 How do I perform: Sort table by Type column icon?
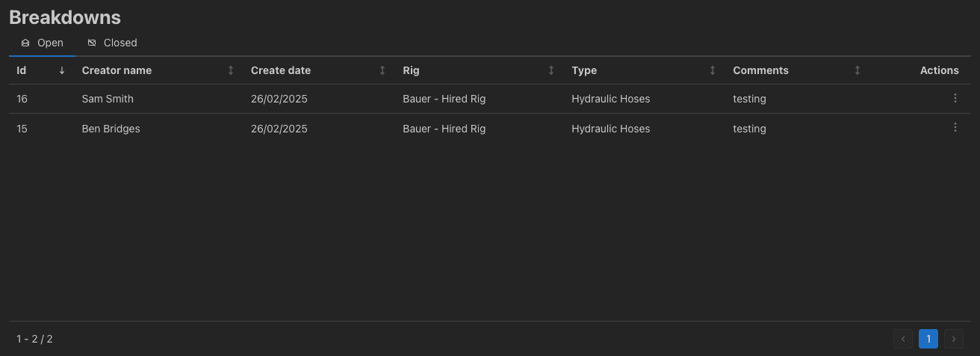click(x=713, y=70)
